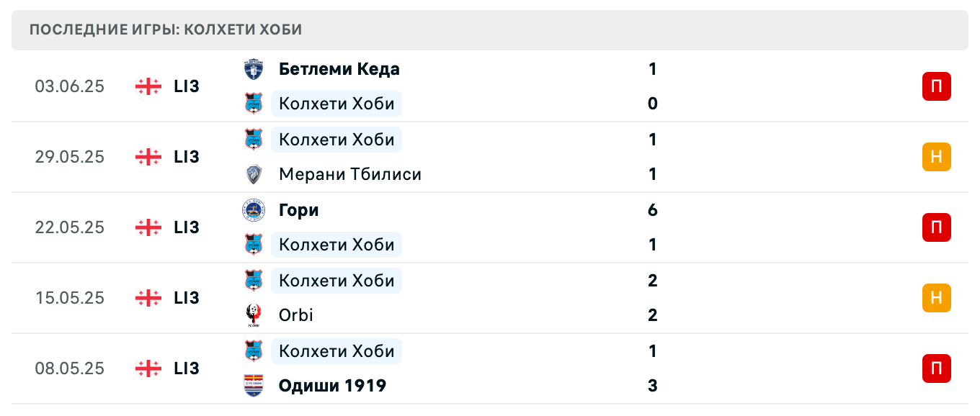
Task: Click the LIЗ league label on the top row
Action: [x=187, y=86]
